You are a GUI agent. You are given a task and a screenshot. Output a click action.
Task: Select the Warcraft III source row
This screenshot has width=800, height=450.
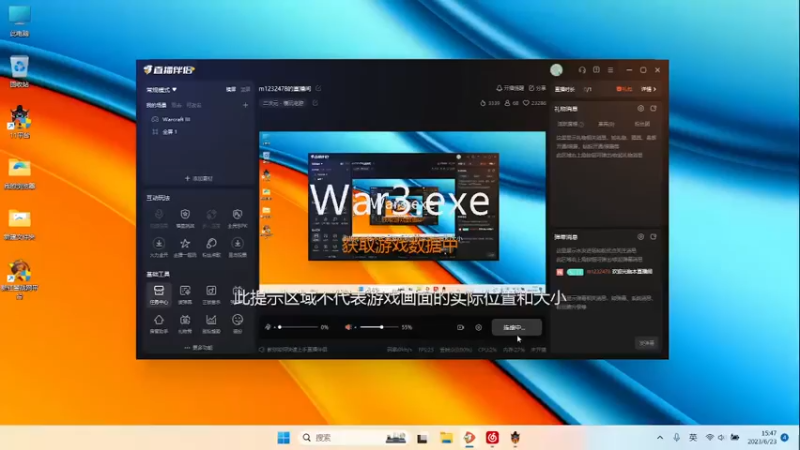(x=198, y=119)
